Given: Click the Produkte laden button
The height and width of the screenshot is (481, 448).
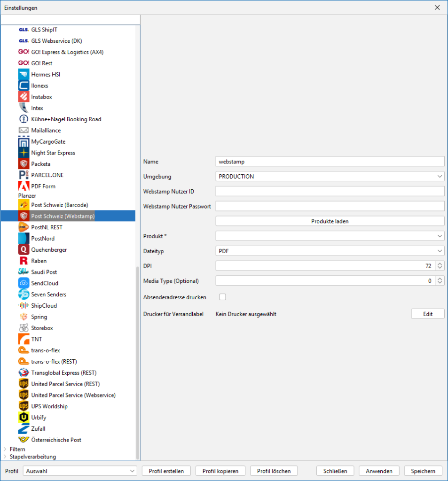Looking at the screenshot, I should (x=330, y=221).
